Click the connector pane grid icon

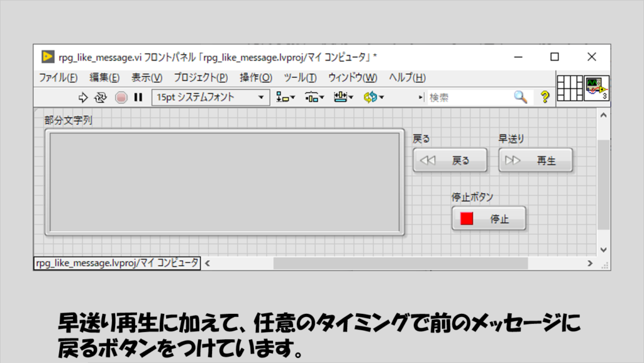[x=570, y=89]
